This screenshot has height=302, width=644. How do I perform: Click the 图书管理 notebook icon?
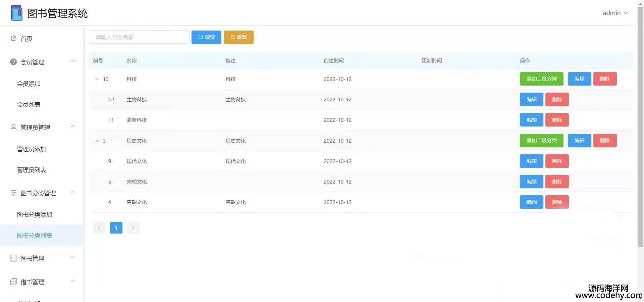point(13,258)
